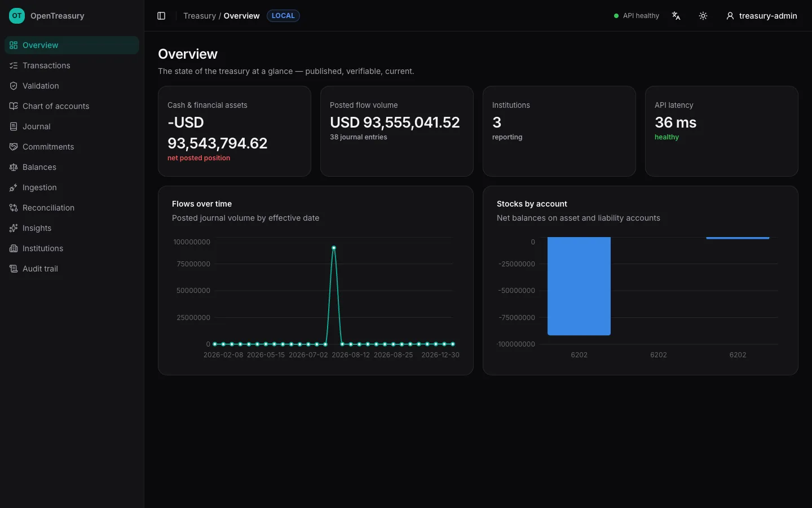Click the 'Stocks by account' chart title
The width and height of the screenshot is (812, 508).
(x=532, y=204)
